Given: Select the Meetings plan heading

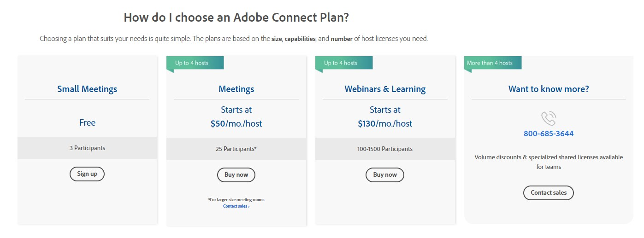Looking at the screenshot, I should coord(236,89).
